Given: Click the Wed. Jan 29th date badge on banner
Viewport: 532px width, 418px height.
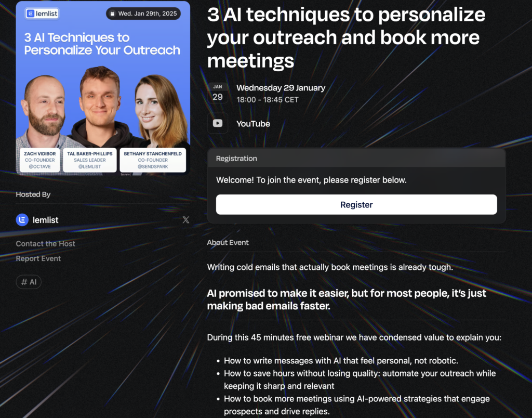Looking at the screenshot, I should tap(143, 14).
